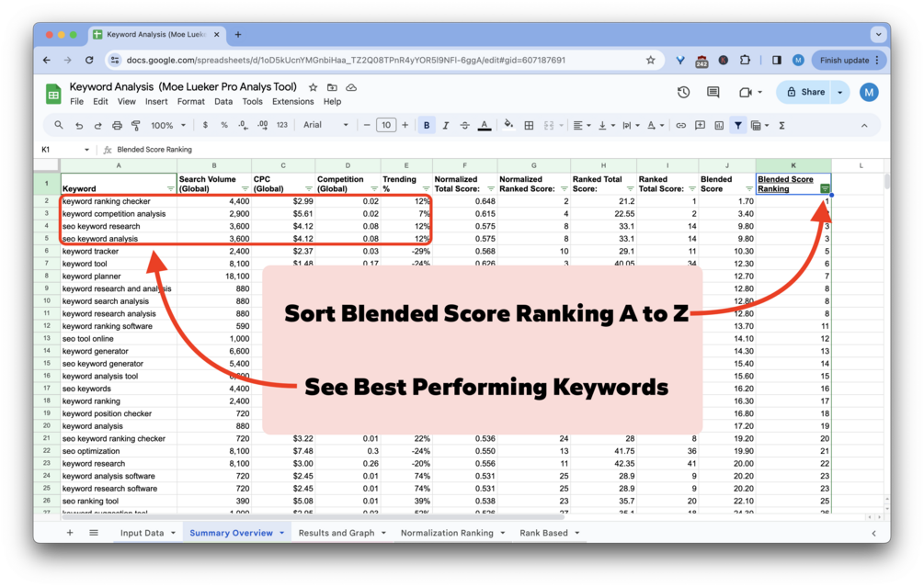The width and height of the screenshot is (924, 587).
Task: Reload the browser page
Action: tap(89, 60)
